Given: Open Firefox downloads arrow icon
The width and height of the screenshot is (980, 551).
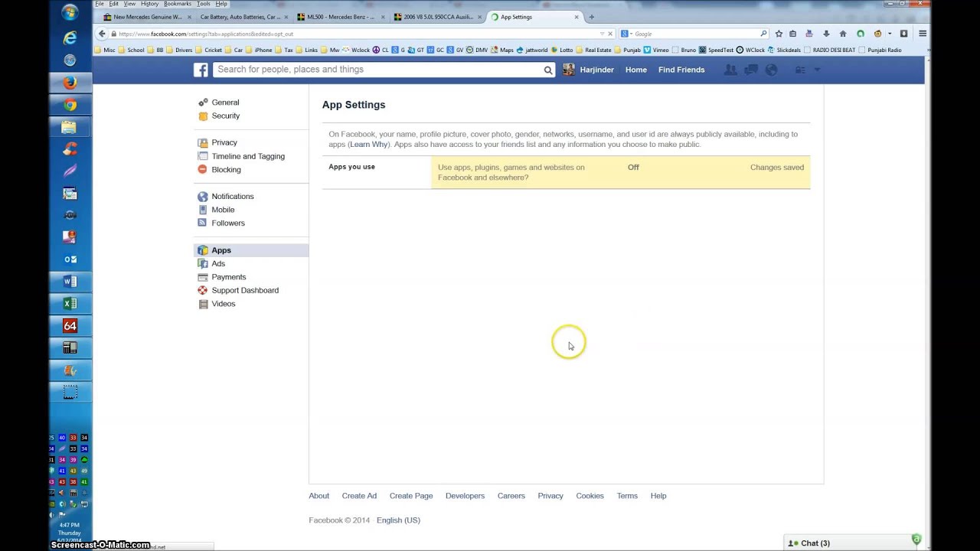Looking at the screenshot, I should tap(826, 34).
